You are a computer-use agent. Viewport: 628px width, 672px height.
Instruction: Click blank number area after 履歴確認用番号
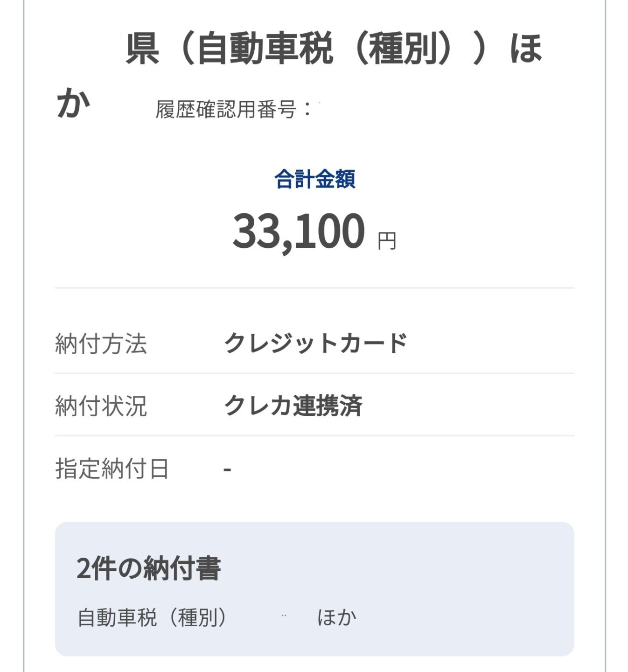click(x=383, y=110)
